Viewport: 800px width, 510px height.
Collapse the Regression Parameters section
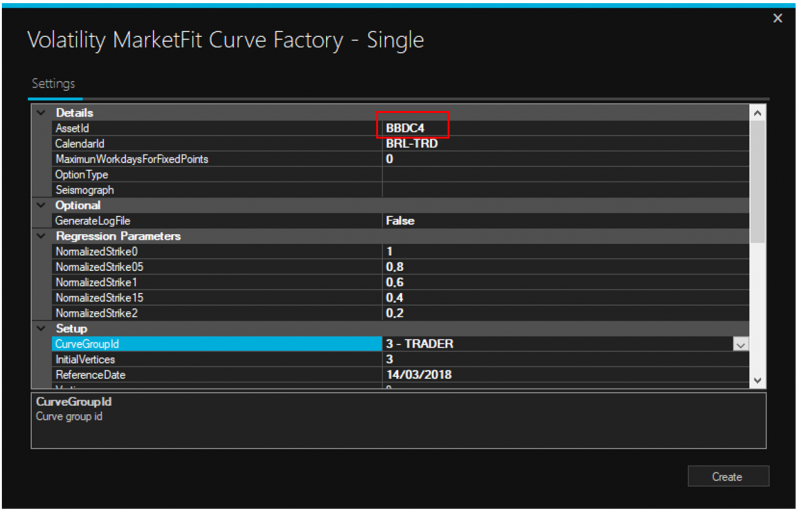[x=40, y=236]
